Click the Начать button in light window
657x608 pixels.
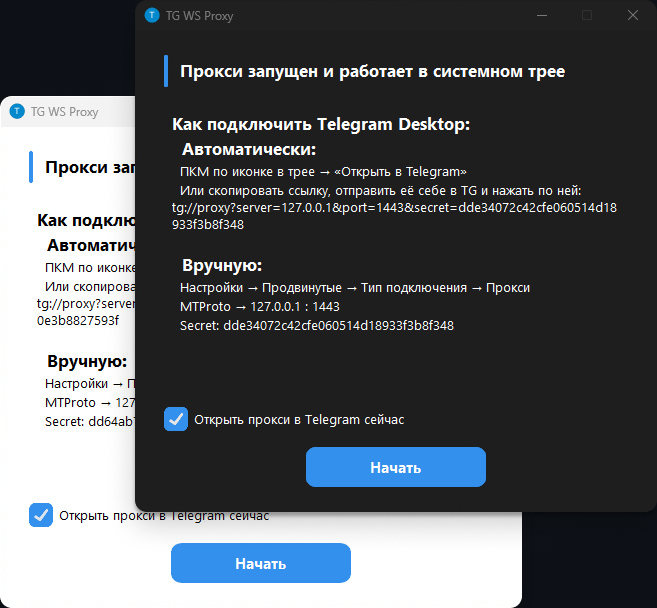pyautogui.click(x=261, y=563)
